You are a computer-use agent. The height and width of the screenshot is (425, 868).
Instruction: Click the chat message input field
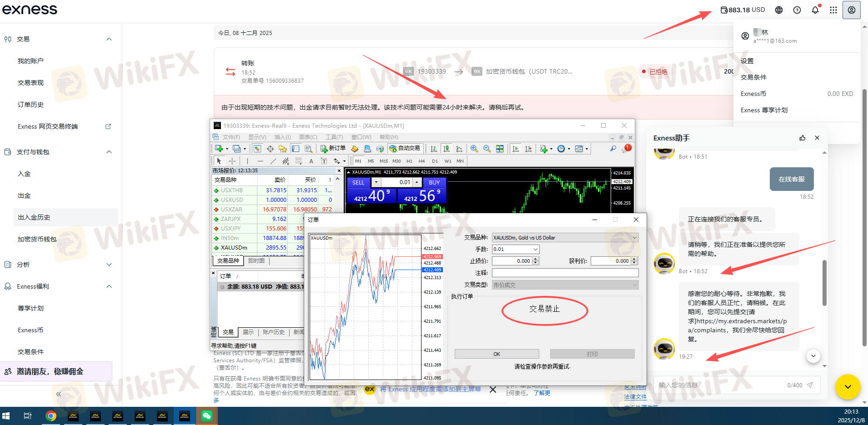tap(721, 385)
